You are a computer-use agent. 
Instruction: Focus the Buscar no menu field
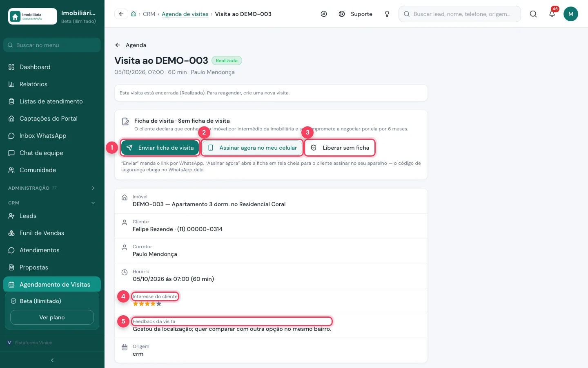pyautogui.click(x=52, y=45)
